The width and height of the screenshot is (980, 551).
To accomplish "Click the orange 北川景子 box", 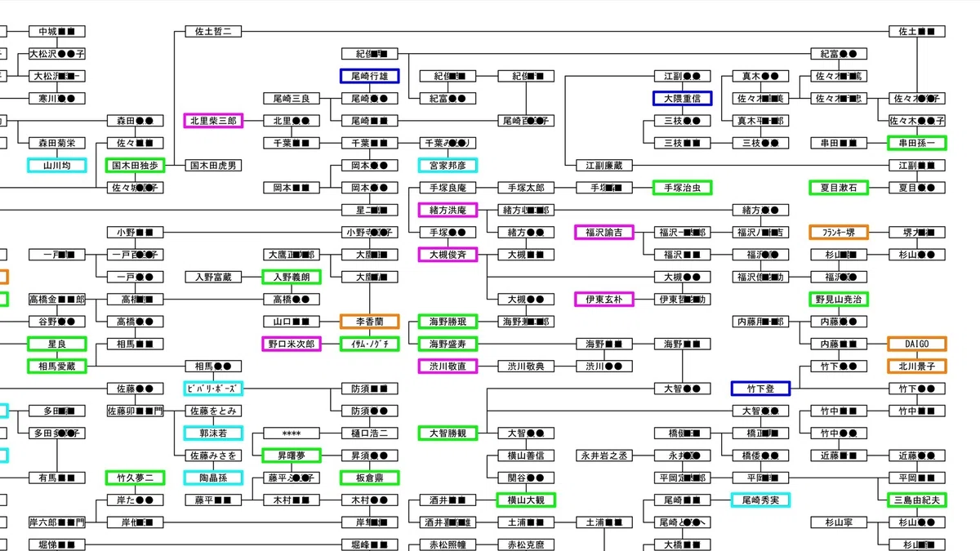I will click(917, 366).
